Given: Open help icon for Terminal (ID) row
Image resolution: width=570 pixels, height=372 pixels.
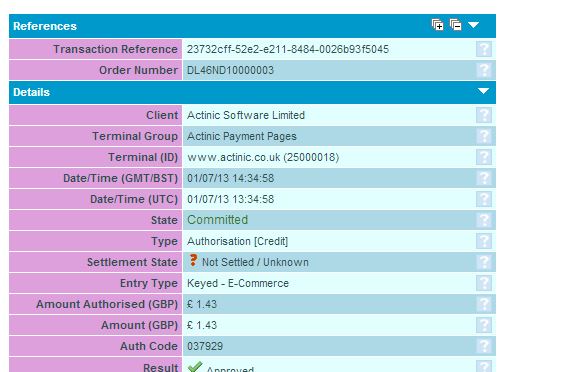Looking at the screenshot, I should pyautogui.click(x=484, y=157).
